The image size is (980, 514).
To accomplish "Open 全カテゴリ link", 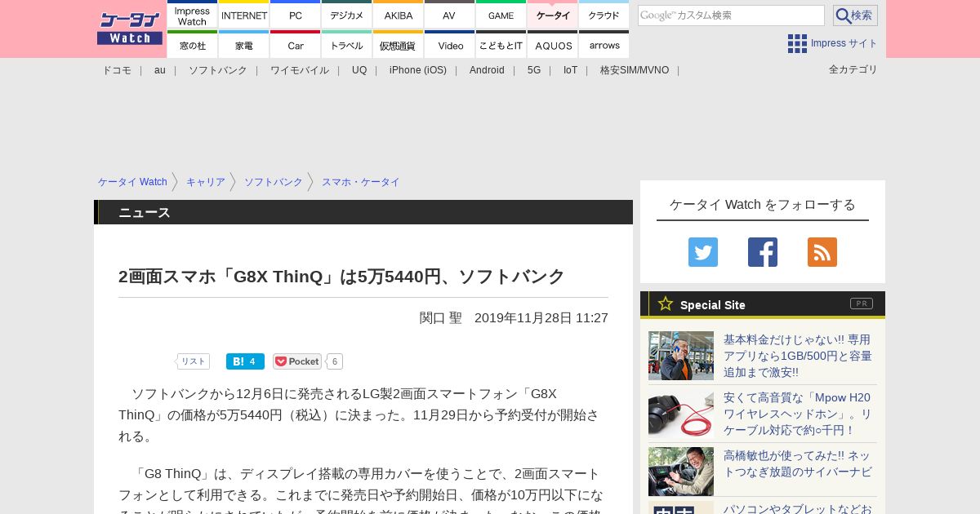I will (x=853, y=69).
